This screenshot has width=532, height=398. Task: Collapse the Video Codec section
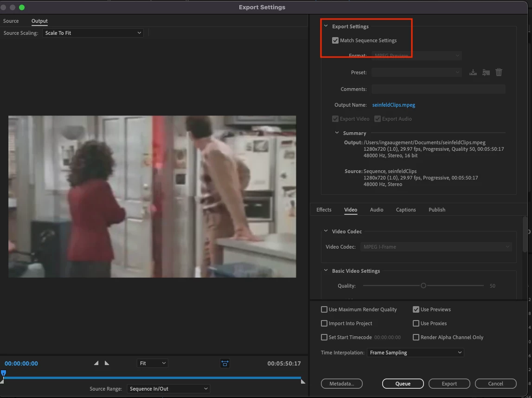[x=326, y=231]
